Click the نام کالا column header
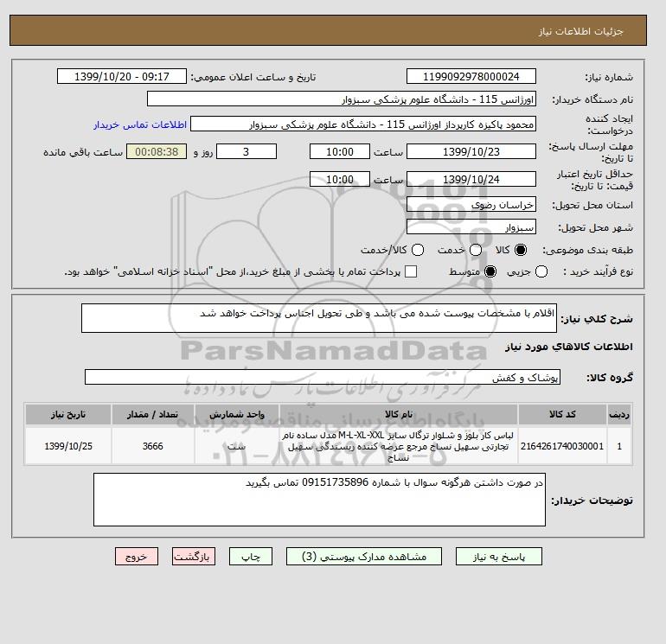 pos(399,414)
